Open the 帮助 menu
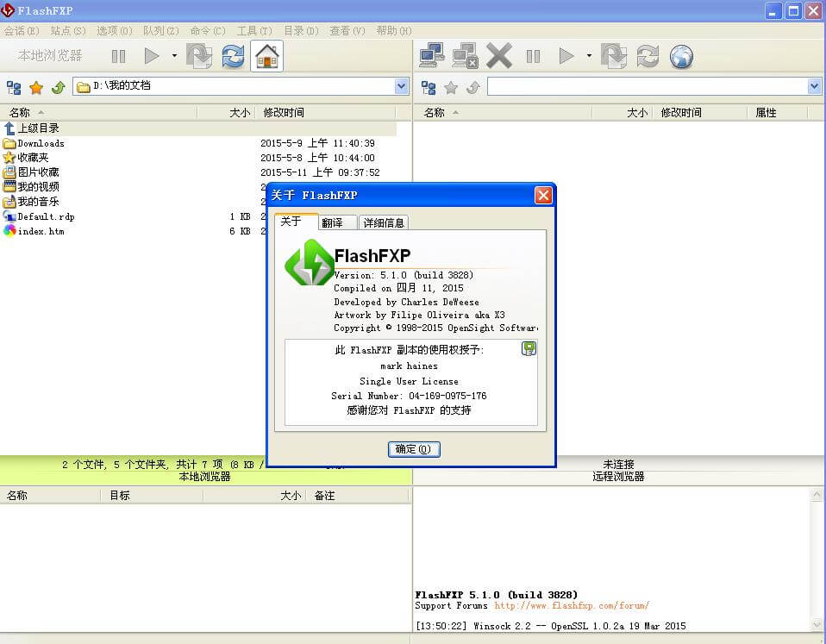The height and width of the screenshot is (644, 826). (x=393, y=30)
